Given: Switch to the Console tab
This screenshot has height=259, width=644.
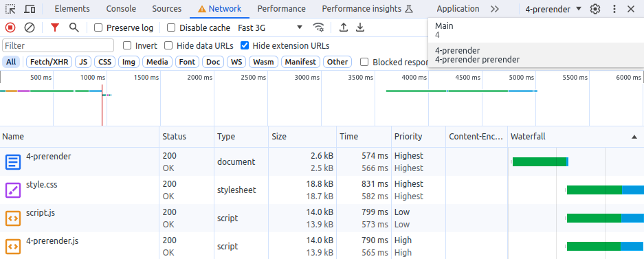Looking at the screenshot, I should (x=121, y=9).
